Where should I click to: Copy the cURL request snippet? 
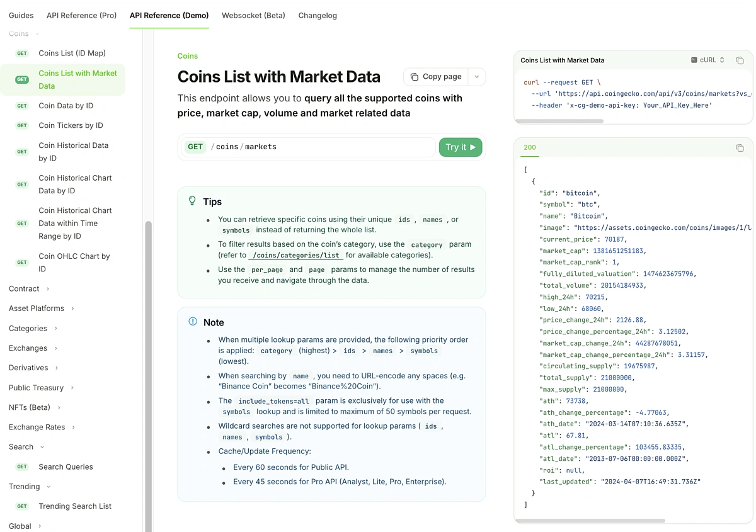click(x=740, y=60)
